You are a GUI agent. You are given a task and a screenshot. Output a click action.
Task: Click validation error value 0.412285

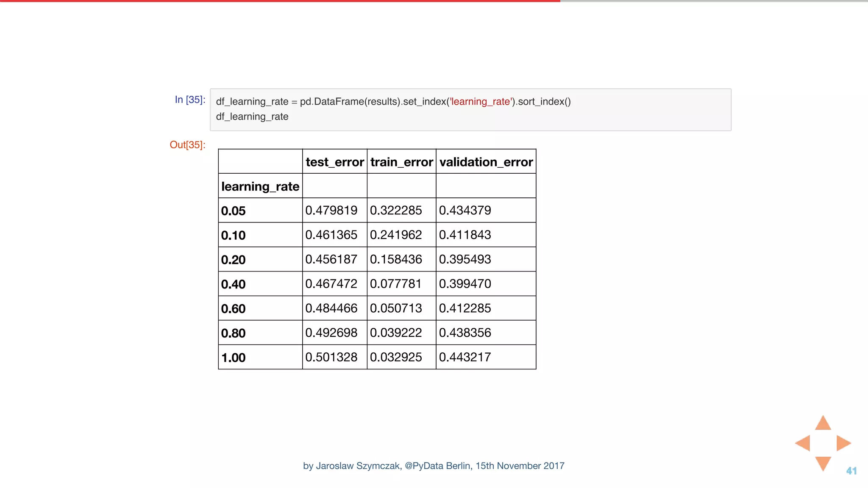[x=465, y=308]
